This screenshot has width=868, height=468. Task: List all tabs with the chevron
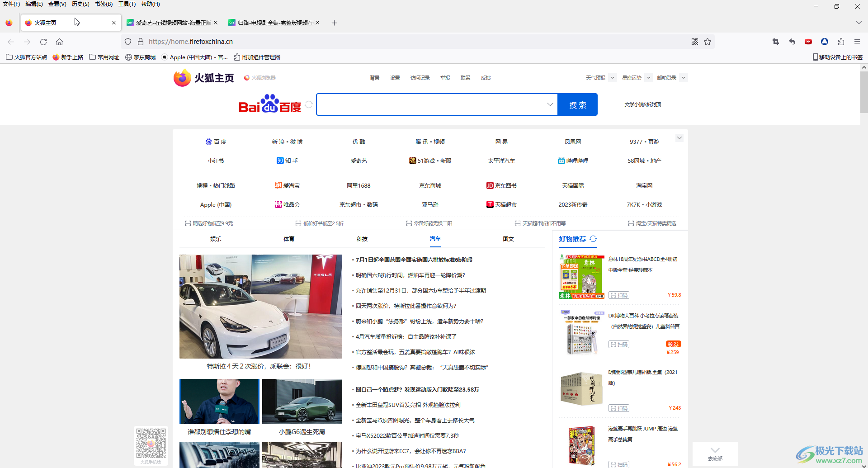click(x=859, y=23)
